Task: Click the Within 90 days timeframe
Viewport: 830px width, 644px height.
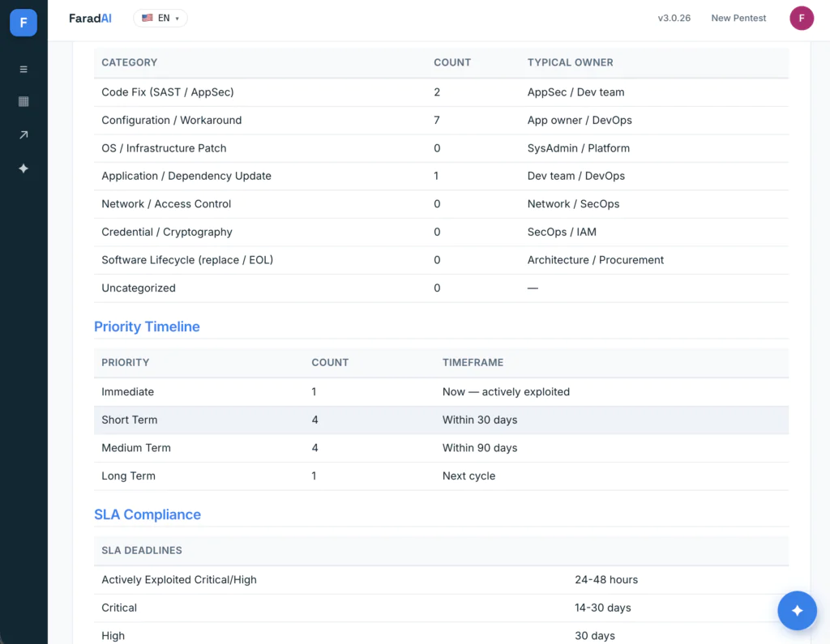Action: (480, 448)
